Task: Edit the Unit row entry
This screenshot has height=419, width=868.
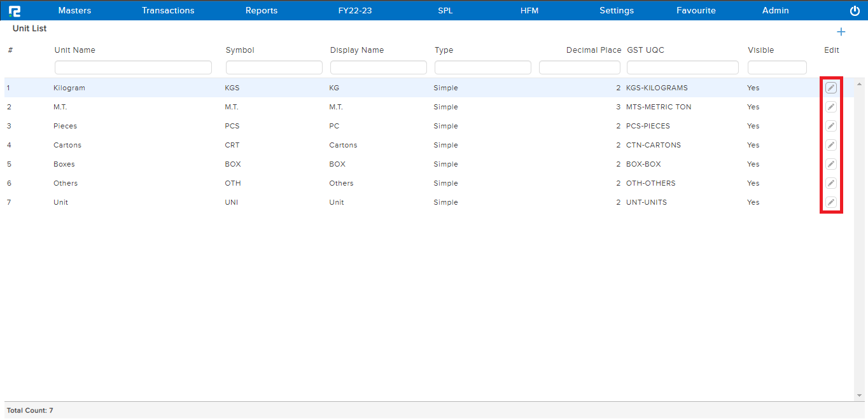Action: [x=830, y=202]
